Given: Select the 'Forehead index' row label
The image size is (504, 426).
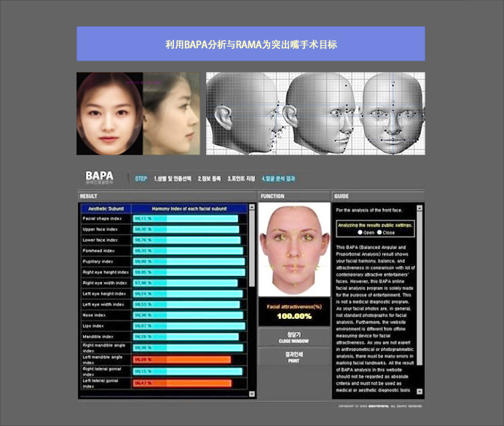Looking at the screenshot, I should coord(98,251).
